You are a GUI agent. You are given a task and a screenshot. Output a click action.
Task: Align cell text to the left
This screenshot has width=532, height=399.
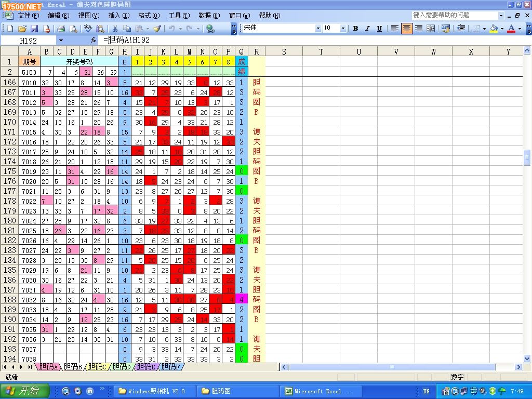point(394,29)
